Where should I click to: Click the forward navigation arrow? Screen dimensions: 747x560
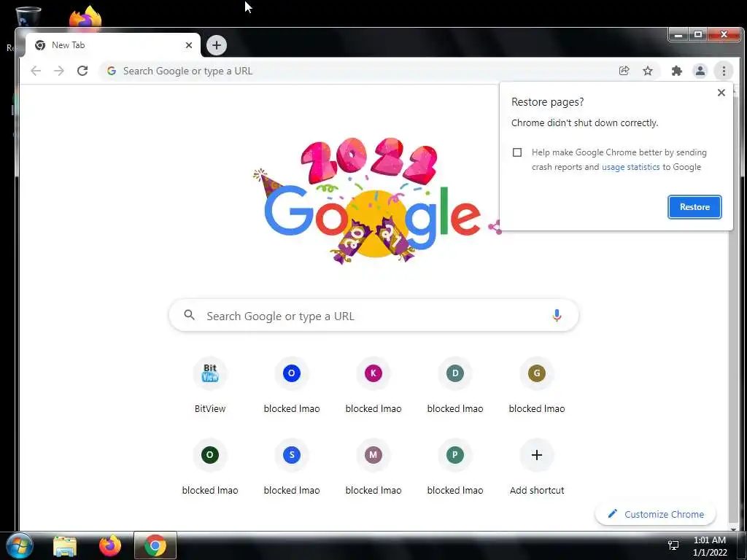point(59,71)
